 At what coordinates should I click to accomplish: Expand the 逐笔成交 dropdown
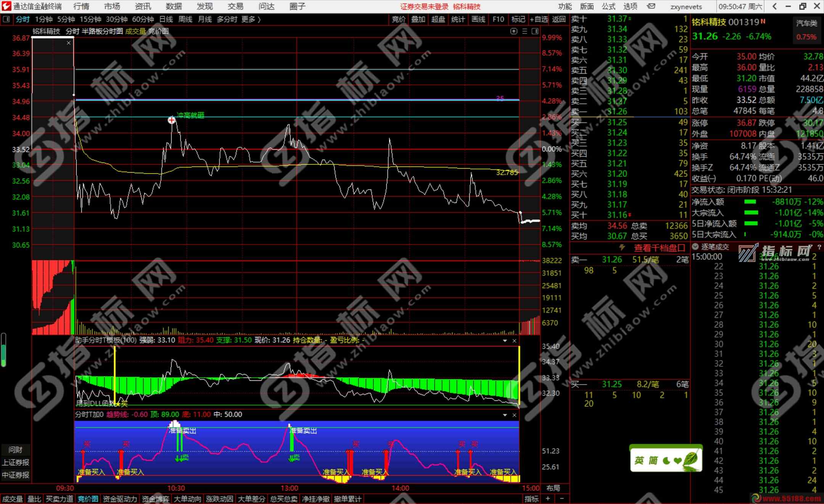click(695, 247)
